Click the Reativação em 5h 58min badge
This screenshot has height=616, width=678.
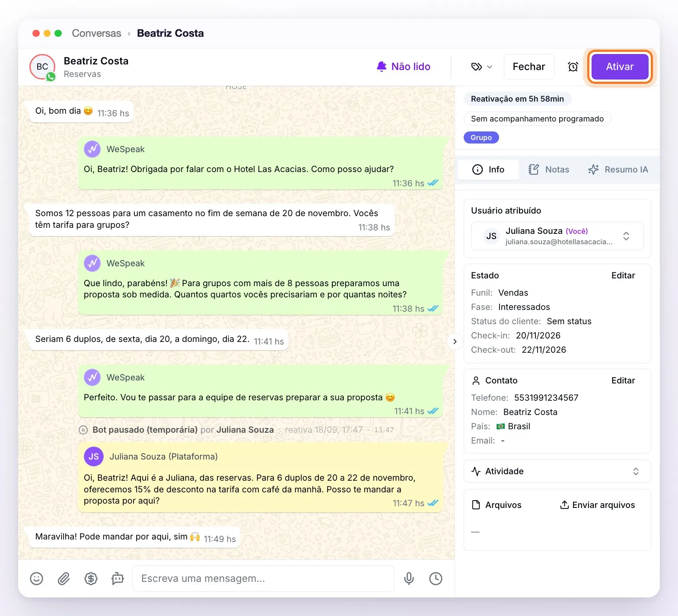point(517,99)
